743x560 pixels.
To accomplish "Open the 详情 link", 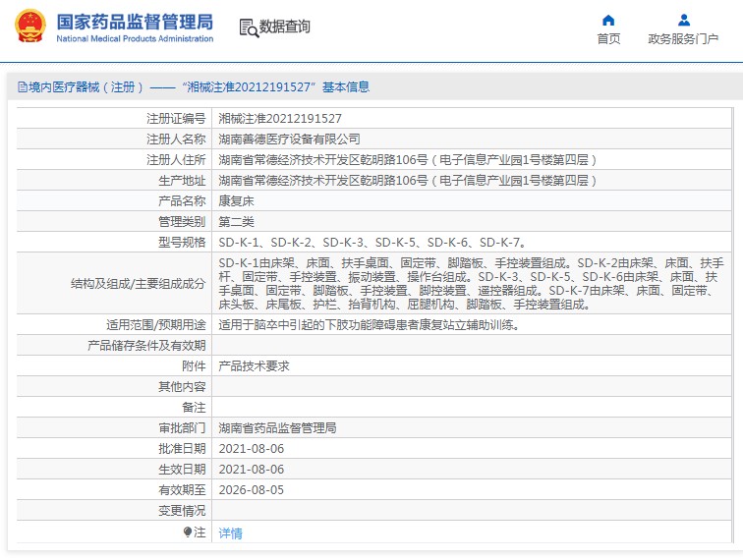I will pyautogui.click(x=230, y=533).
